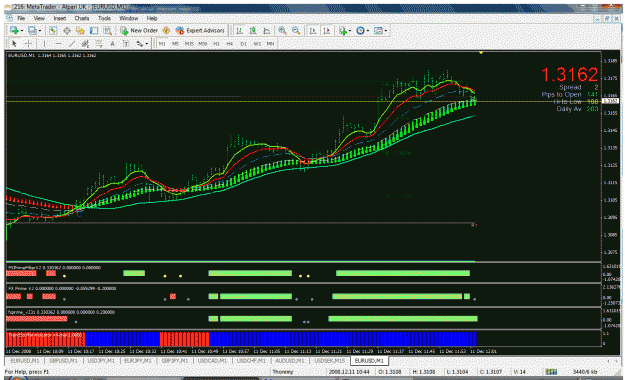Expand the Profiles dropdown arrow

(x=40, y=31)
